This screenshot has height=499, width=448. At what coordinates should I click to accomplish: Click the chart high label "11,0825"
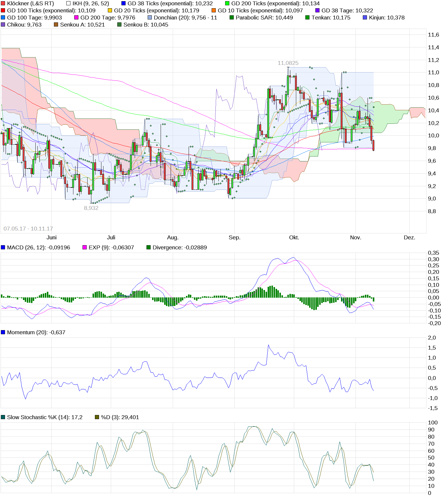288,63
